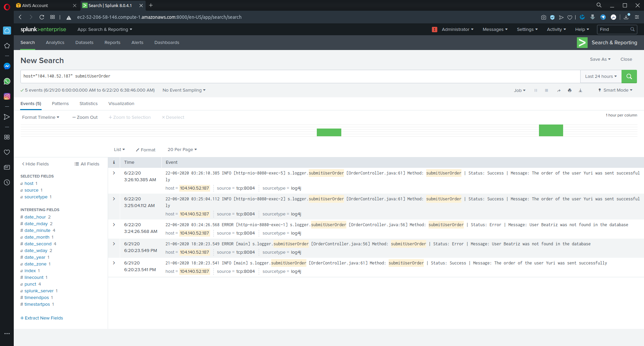Image resolution: width=644 pixels, height=346 pixels.
Task: Go back to previous page
Action: (20, 17)
